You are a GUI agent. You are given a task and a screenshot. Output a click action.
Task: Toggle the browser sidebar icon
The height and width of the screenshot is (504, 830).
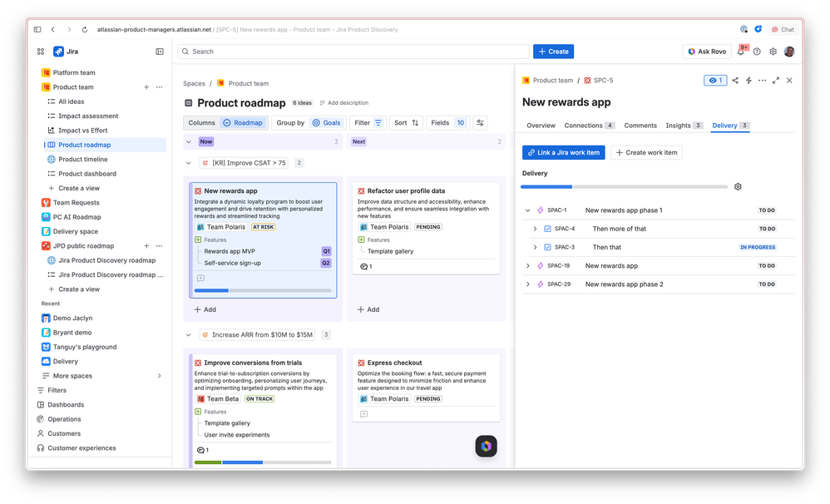37,30
